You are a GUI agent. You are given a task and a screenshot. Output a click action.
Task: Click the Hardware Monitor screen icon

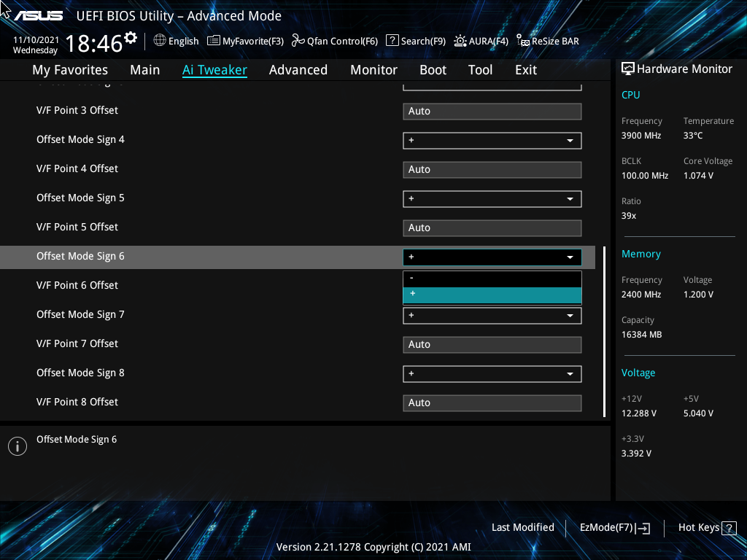628,69
